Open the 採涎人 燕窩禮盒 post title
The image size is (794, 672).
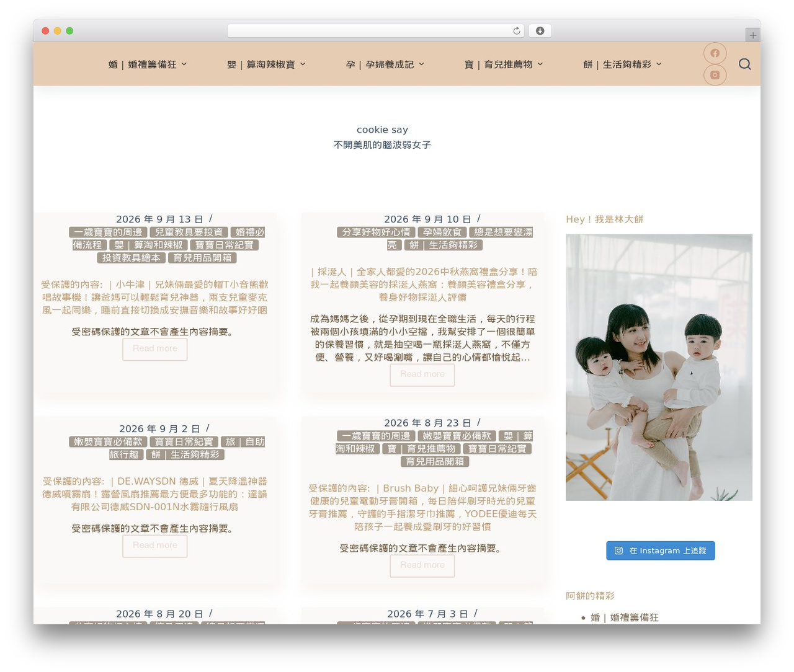(422, 285)
